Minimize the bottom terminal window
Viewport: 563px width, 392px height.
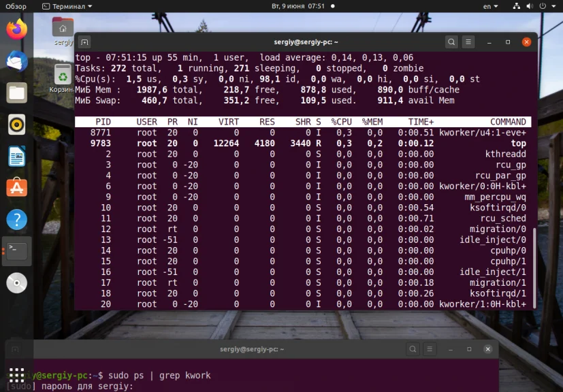click(450, 349)
